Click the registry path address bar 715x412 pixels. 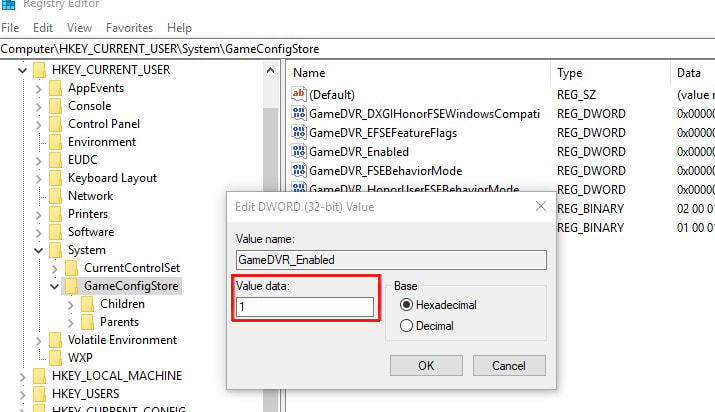pyautogui.click(x=358, y=49)
